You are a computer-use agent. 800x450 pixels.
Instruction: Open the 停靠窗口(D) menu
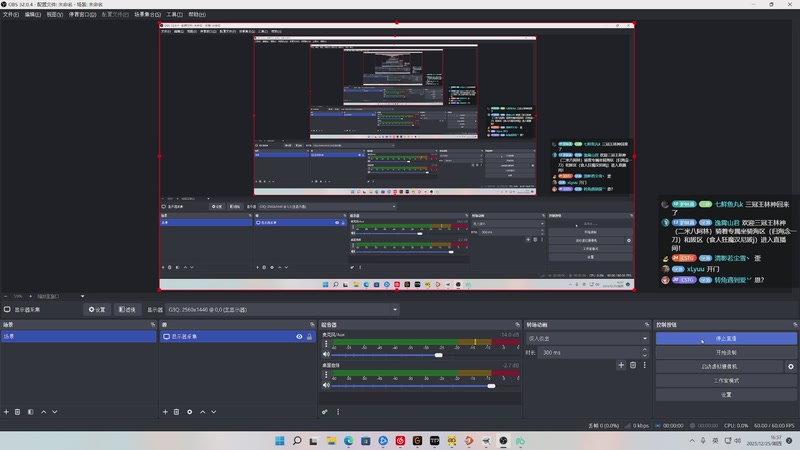coord(82,14)
